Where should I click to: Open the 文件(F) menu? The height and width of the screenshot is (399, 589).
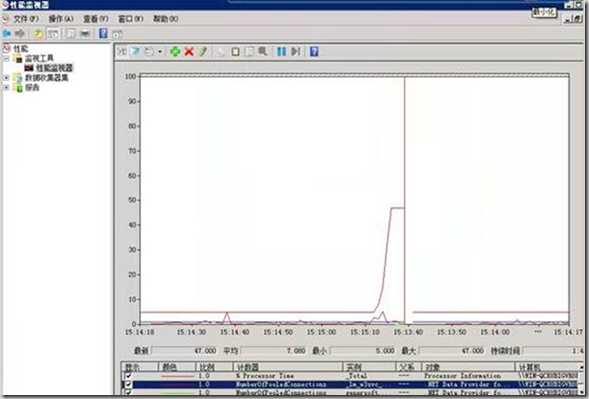pos(26,19)
